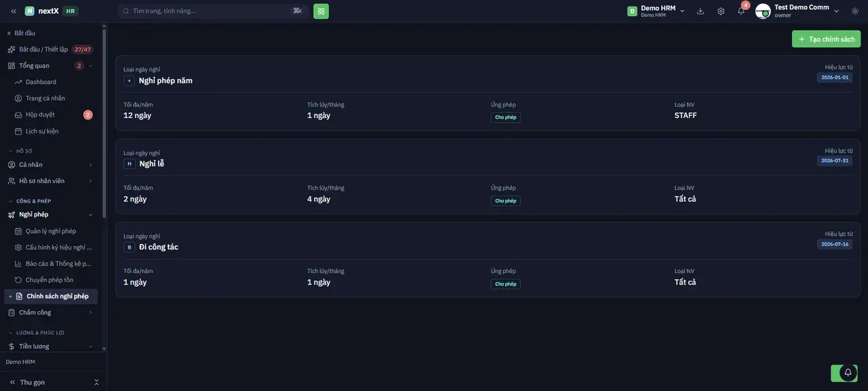
Task: Click the nextX logo
Action: pyautogui.click(x=42, y=11)
